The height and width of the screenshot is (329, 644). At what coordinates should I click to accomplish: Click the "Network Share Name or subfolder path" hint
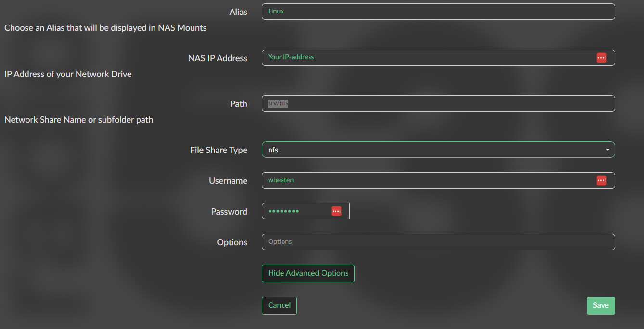(79, 120)
